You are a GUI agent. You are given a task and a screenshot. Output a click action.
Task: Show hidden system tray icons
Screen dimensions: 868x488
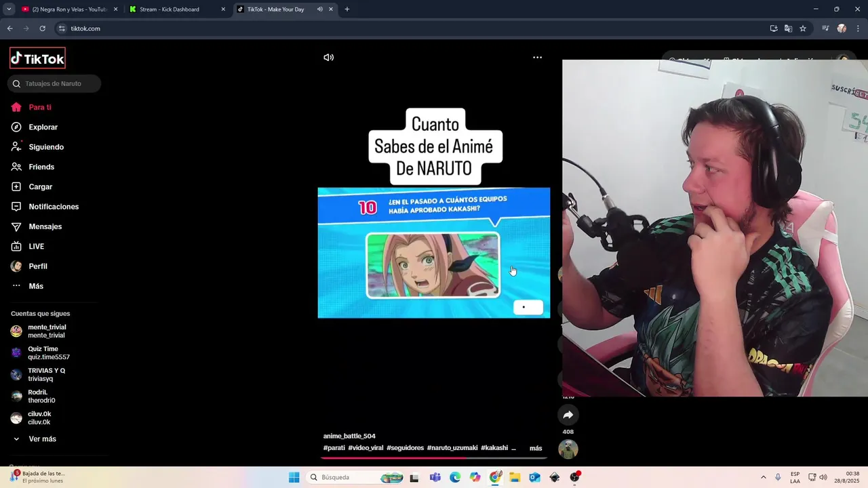763,477
